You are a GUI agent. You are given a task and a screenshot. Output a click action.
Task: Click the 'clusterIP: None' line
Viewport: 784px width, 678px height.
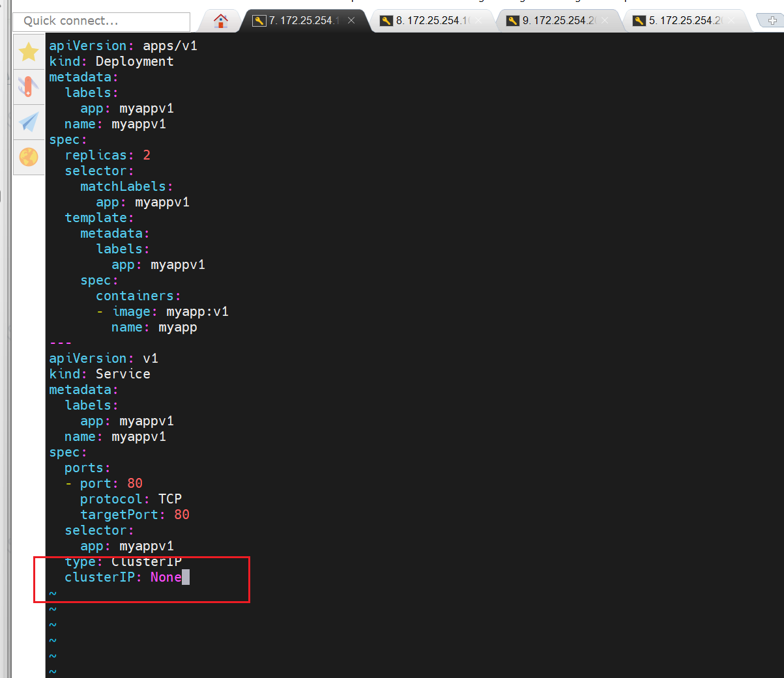click(x=123, y=577)
